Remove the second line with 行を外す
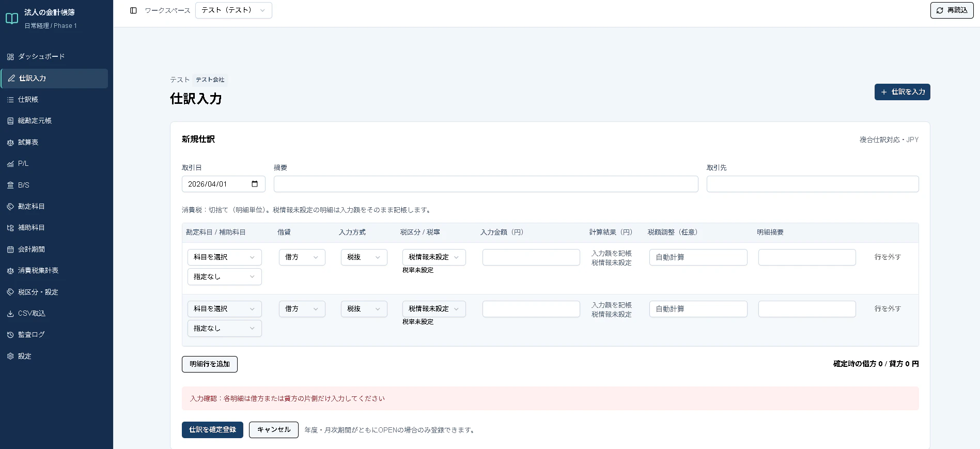Viewport: 980px width, 449px height. click(x=888, y=309)
